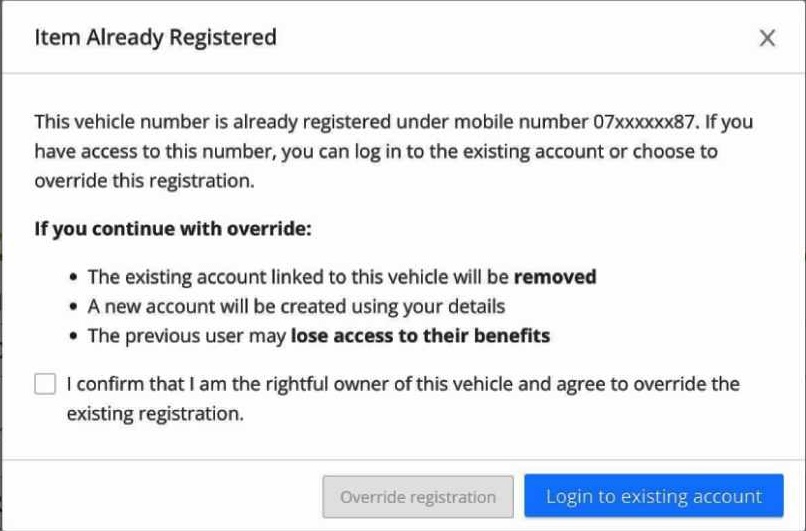
Task: Click 'override this registration.' in the intro paragraph
Action: tap(142, 183)
